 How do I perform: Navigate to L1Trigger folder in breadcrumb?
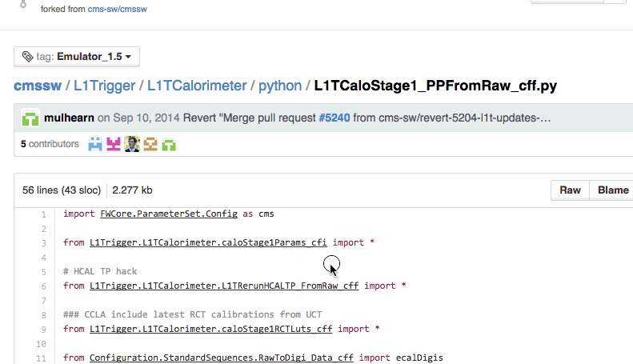pyautogui.click(x=106, y=85)
